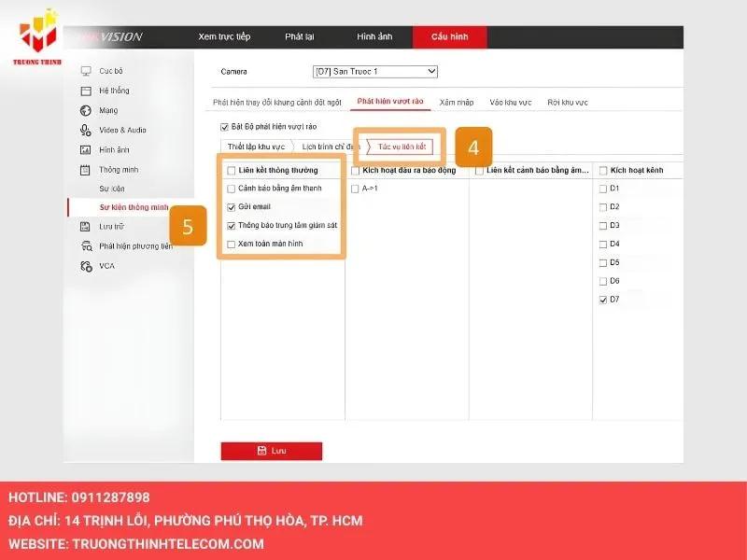Image resolution: width=747 pixels, height=560 pixels.
Task: Uncheck the 'Gửi email' option
Action: pyautogui.click(x=229, y=207)
